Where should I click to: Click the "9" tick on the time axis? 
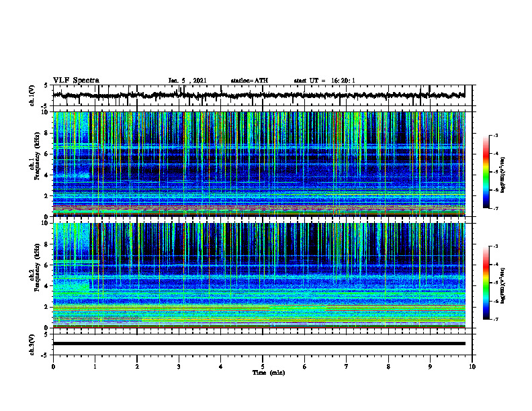coord(430,367)
